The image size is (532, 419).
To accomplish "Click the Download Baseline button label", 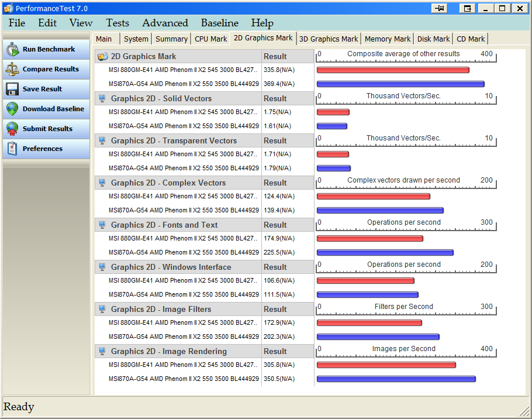I will coord(53,109).
